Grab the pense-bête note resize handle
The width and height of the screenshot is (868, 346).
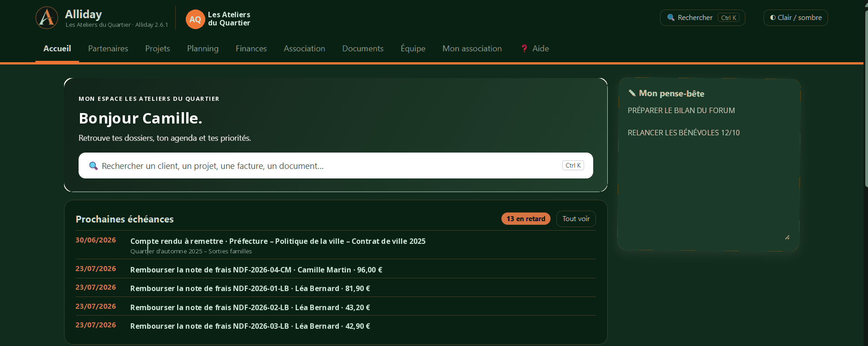pyautogui.click(x=787, y=237)
